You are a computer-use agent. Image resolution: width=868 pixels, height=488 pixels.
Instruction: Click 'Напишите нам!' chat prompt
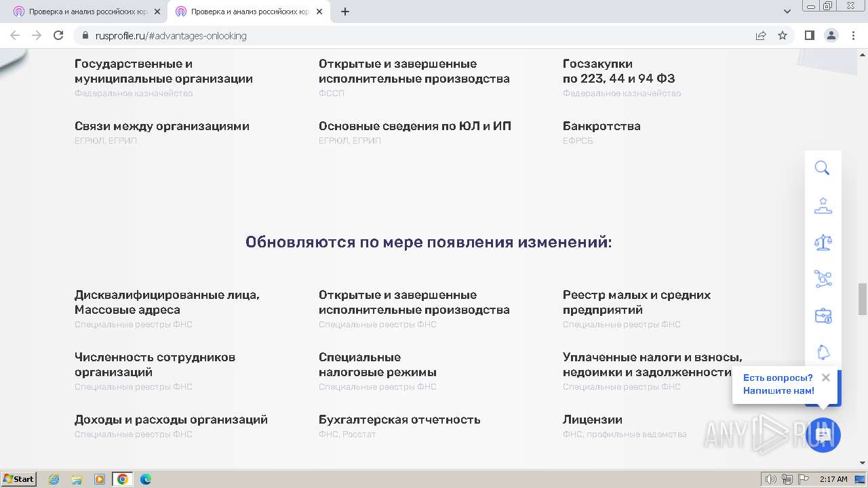coord(778,390)
